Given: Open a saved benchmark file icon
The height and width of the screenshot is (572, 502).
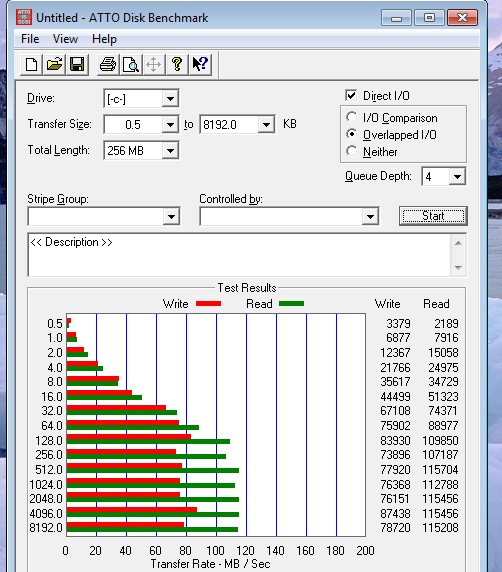Looking at the screenshot, I should point(54,65).
